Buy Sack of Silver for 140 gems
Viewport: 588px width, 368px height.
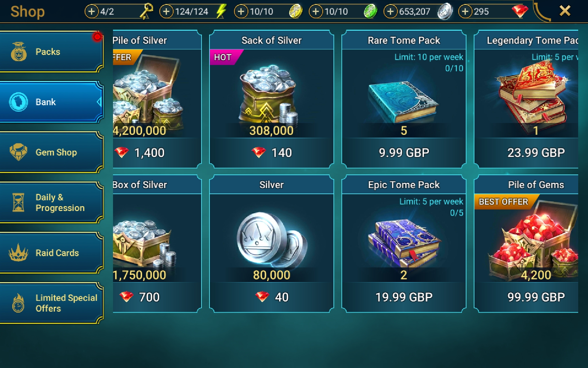click(272, 99)
